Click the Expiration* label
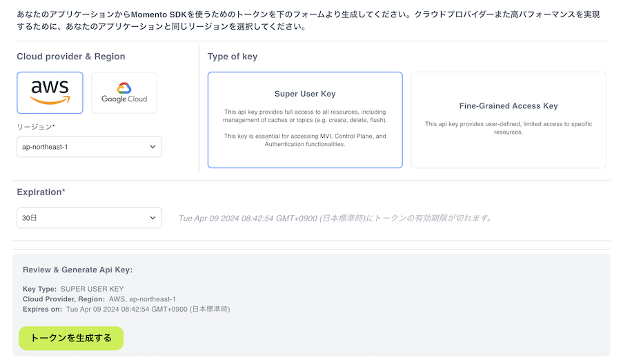621x364 pixels. point(41,192)
